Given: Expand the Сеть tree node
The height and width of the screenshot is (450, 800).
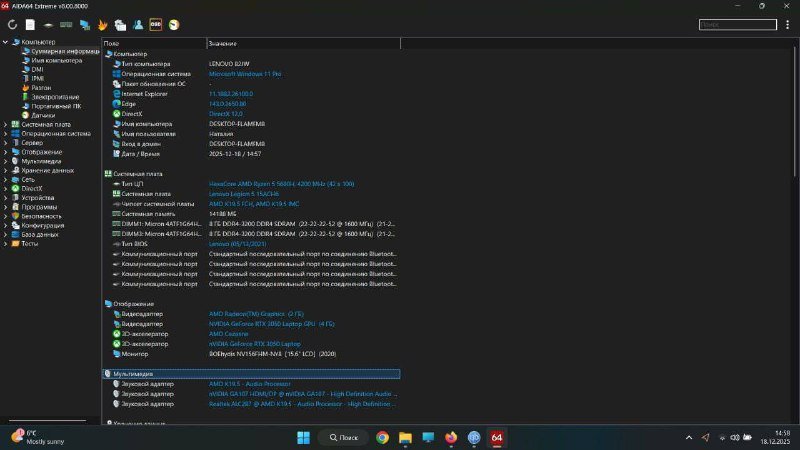Looking at the screenshot, I should 6,180.
